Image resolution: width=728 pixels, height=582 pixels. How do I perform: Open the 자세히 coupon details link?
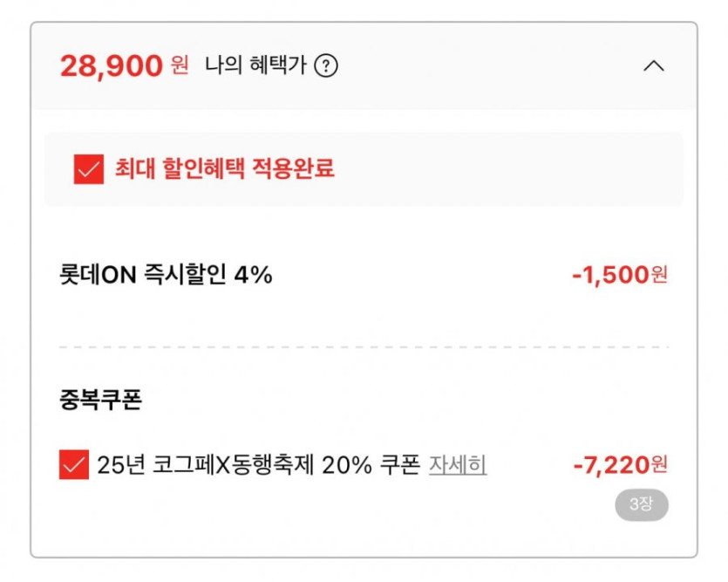click(457, 465)
